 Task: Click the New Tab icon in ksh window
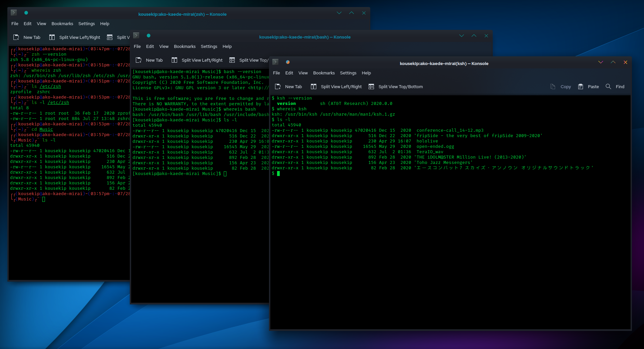tap(278, 86)
